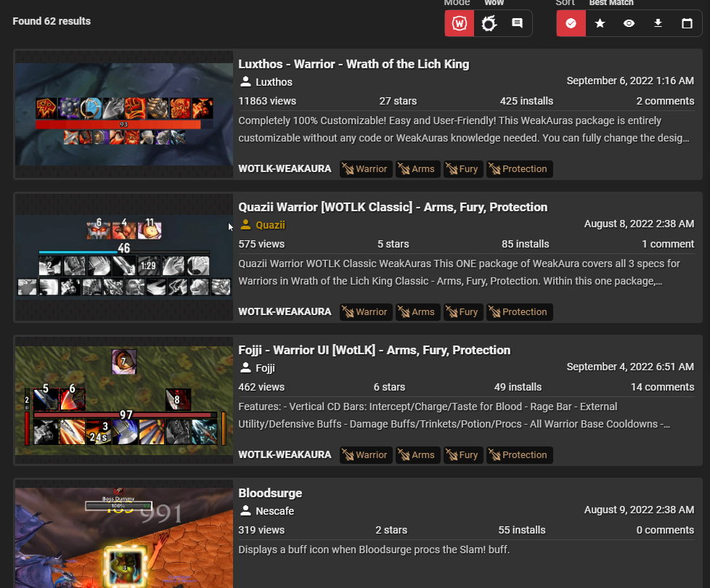Click the Nescafe author user icon
Screen dimensions: 710x588
click(x=245, y=510)
